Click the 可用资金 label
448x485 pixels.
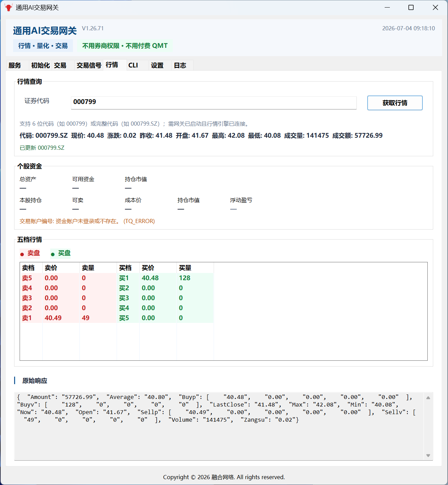(83, 179)
